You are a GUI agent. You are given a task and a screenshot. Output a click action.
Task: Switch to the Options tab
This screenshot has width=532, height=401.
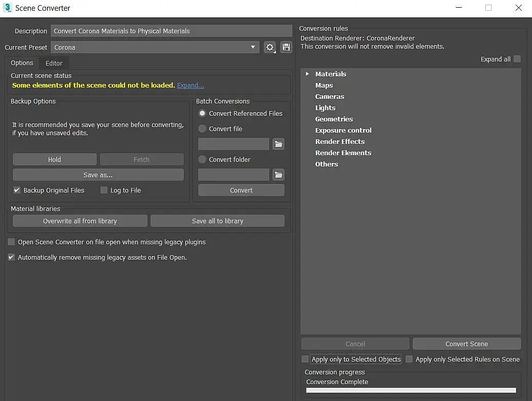click(22, 63)
